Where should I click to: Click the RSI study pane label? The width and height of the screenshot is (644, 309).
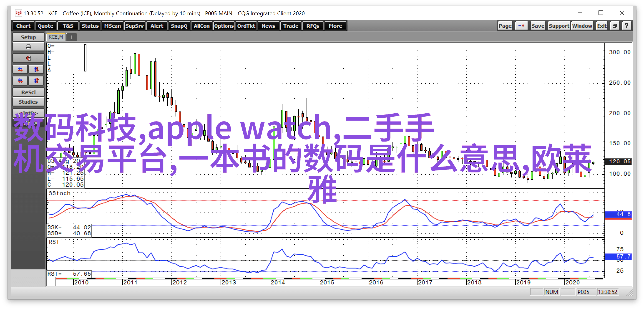pos(53,242)
